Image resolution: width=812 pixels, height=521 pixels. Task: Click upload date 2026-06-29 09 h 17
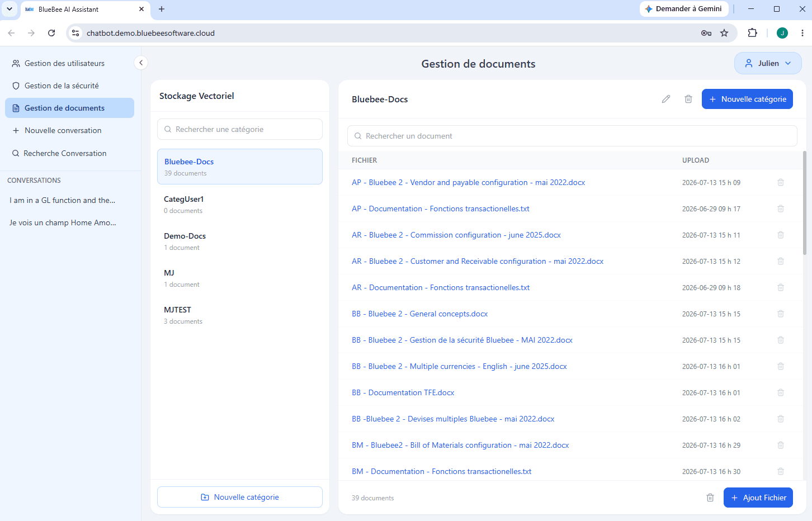pos(711,209)
